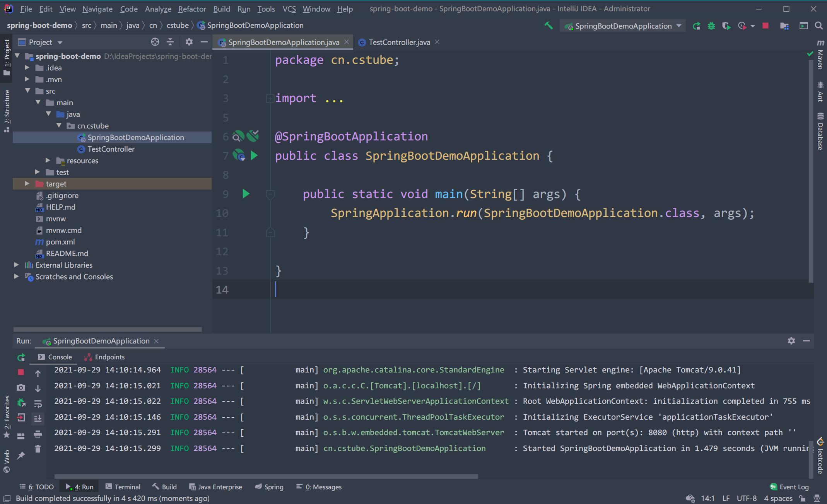This screenshot has height=504, width=827.
Task: Click the cstube breadcrumb
Action: [x=178, y=25]
